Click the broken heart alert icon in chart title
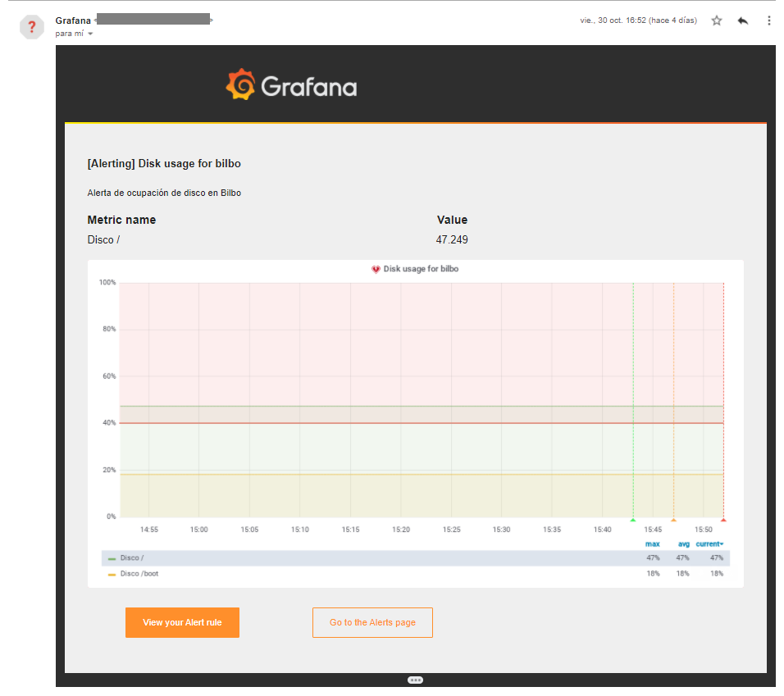This screenshot has height=696, width=784. pyautogui.click(x=376, y=270)
